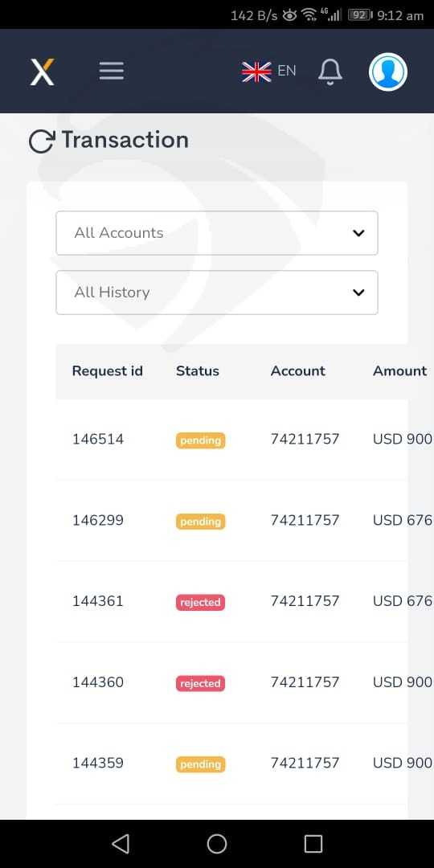
Task: Open the hamburger navigation menu
Action: pyautogui.click(x=111, y=71)
